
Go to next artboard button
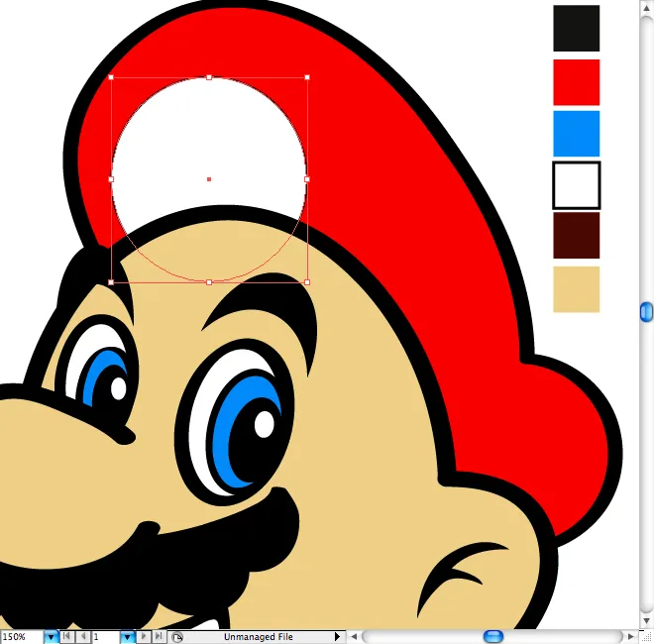(x=143, y=636)
